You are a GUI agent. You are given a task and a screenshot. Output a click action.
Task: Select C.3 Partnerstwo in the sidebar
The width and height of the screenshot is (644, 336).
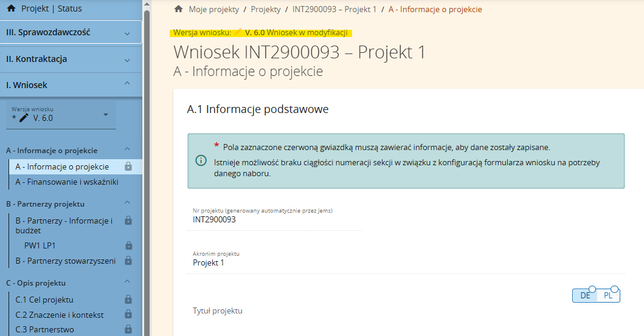[44, 329]
